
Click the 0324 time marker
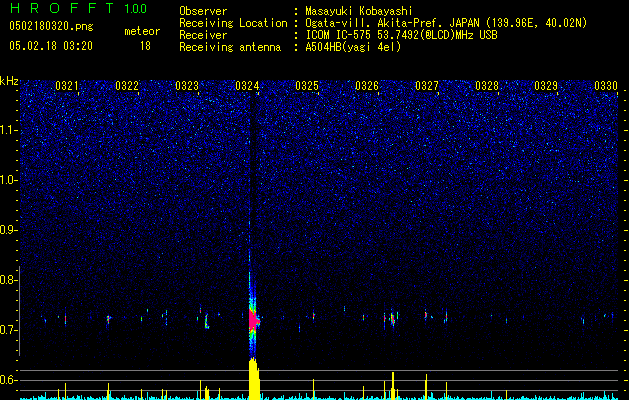pos(247,86)
